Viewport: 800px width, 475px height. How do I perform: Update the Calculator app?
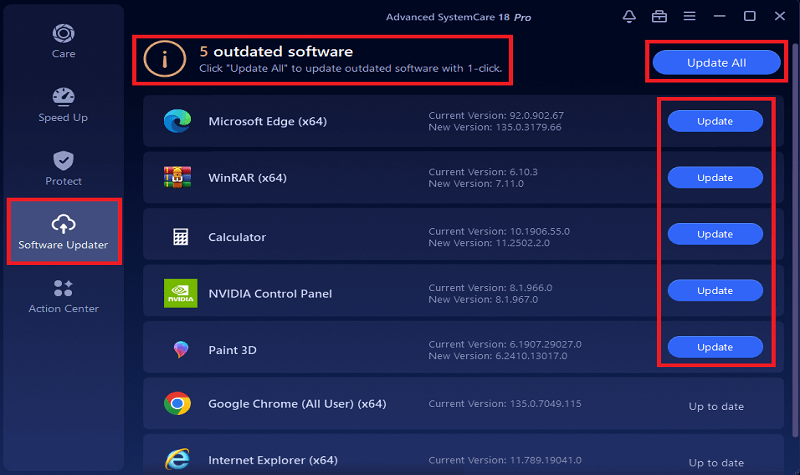[x=715, y=234]
